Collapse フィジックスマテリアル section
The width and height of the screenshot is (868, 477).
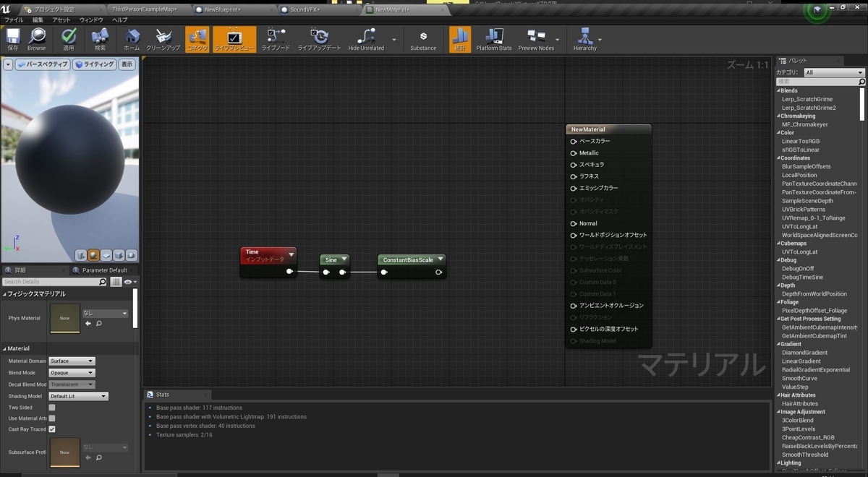click(4, 294)
